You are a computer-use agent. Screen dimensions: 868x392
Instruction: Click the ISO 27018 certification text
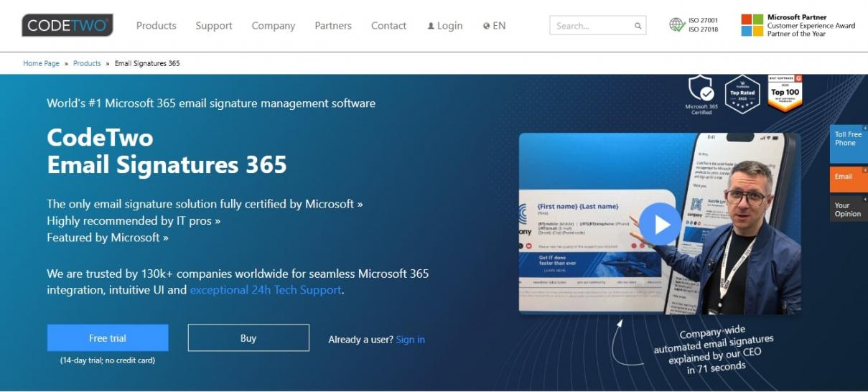click(x=704, y=29)
